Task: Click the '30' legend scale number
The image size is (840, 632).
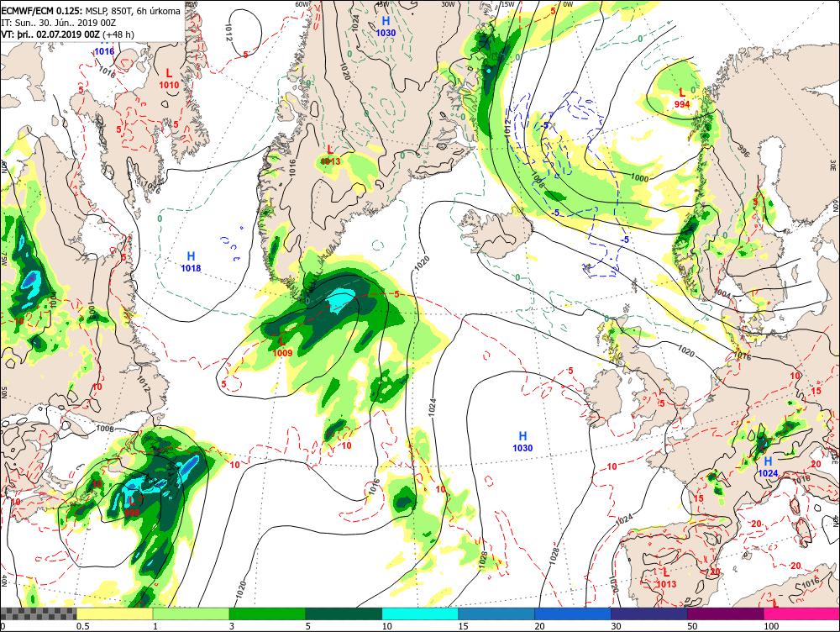Action: (616, 626)
